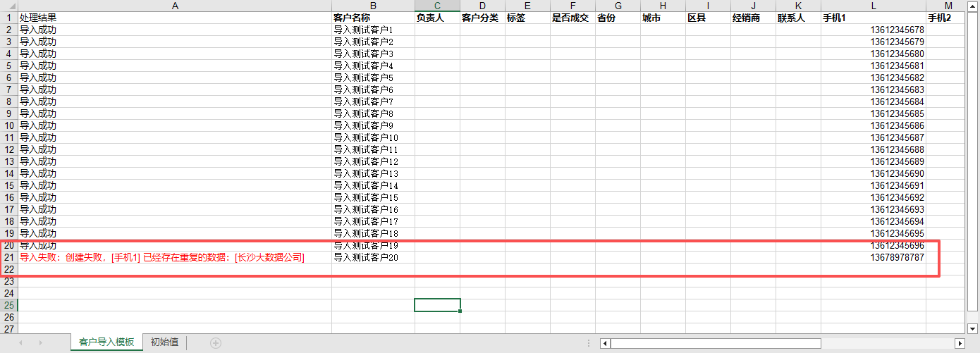Switch to the 初始值 sheet tab
The height and width of the screenshot is (353, 980).
pyautogui.click(x=164, y=342)
